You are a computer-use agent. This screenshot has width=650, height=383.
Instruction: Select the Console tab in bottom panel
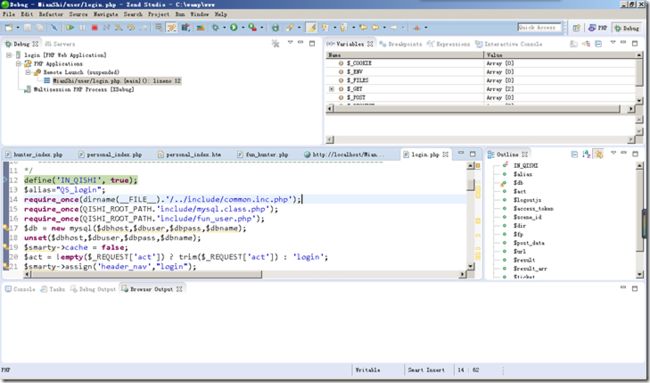(x=20, y=289)
